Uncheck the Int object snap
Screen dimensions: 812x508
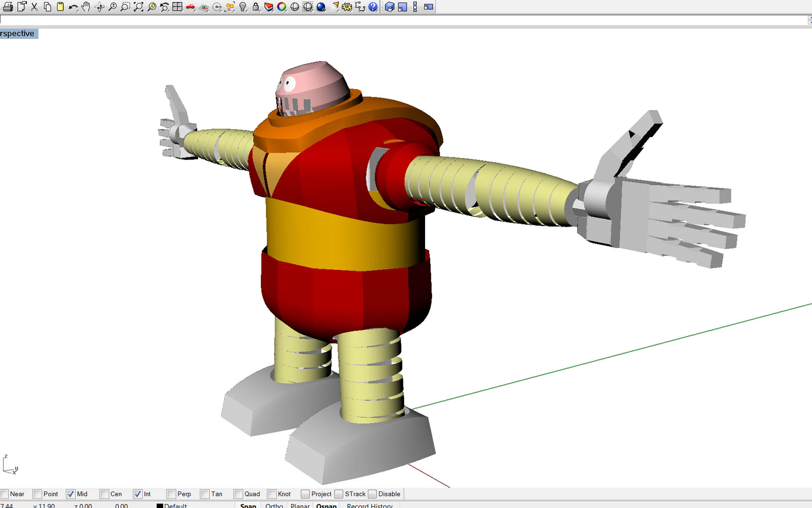pos(137,494)
